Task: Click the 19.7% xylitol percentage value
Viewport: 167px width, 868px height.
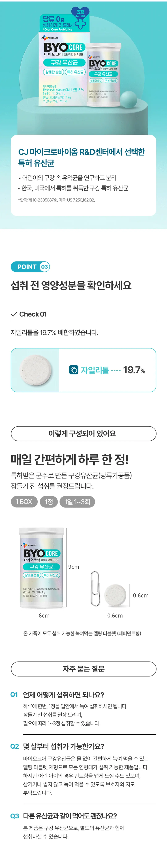Action: [134, 370]
